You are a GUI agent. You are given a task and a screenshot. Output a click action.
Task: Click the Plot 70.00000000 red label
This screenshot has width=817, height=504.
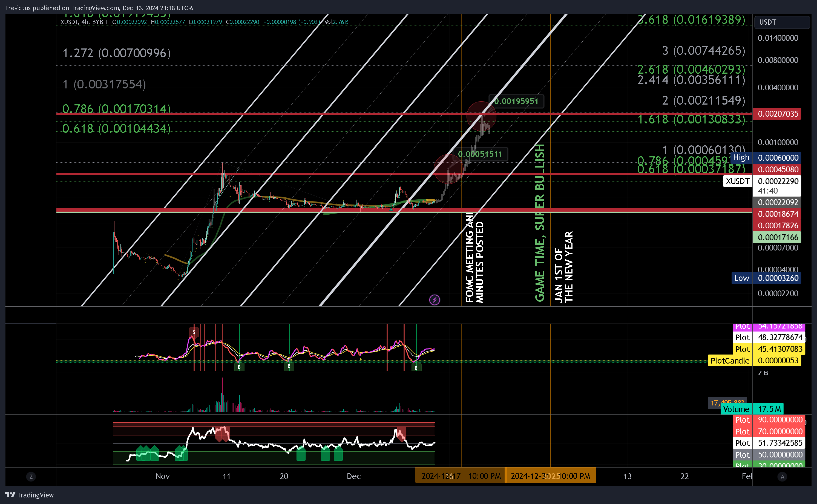pyautogui.click(x=769, y=431)
